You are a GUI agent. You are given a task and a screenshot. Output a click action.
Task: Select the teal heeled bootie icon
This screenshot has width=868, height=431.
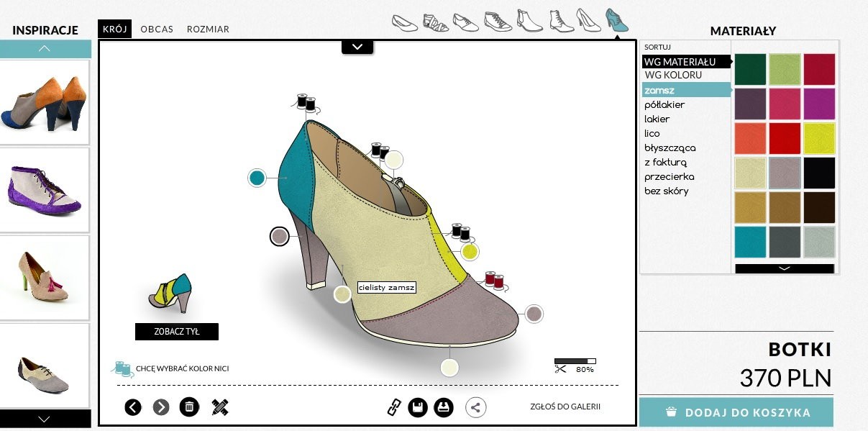coord(616,19)
